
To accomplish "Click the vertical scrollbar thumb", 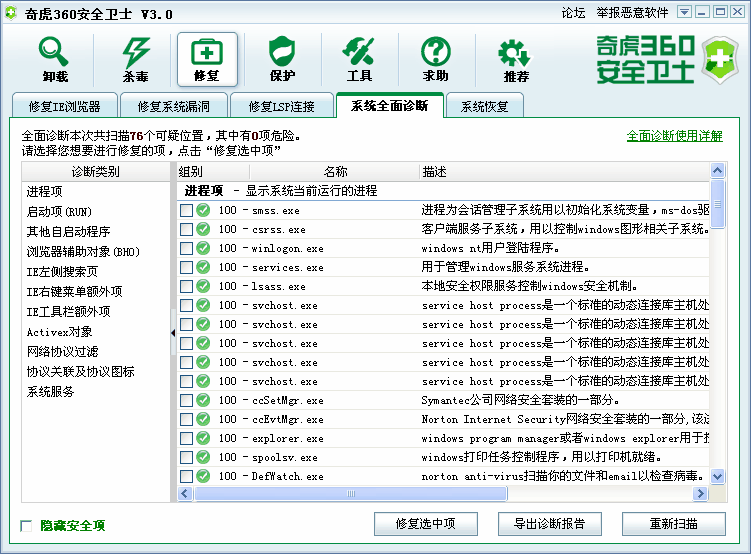I will tap(717, 204).
